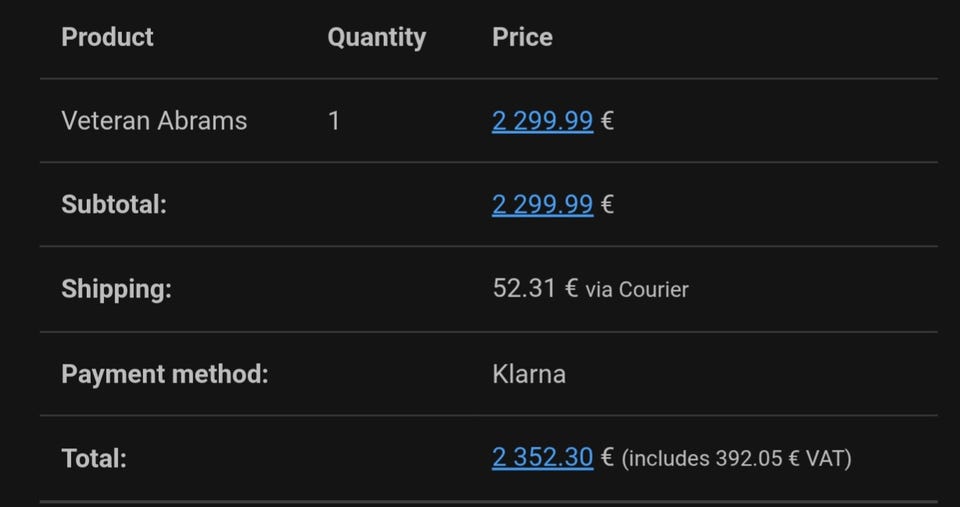Click euro symbol beside the Subtotal amount
The image size is (960, 507).
coord(607,206)
